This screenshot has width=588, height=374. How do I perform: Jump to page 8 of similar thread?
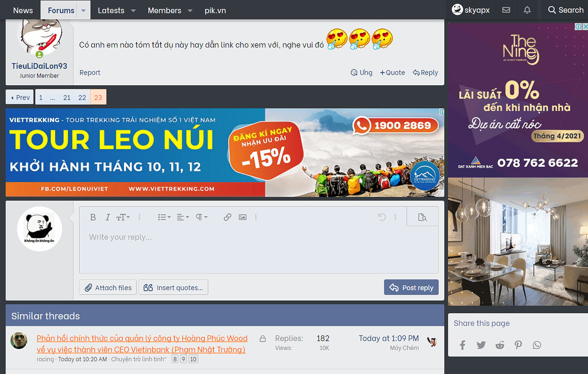(175, 359)
